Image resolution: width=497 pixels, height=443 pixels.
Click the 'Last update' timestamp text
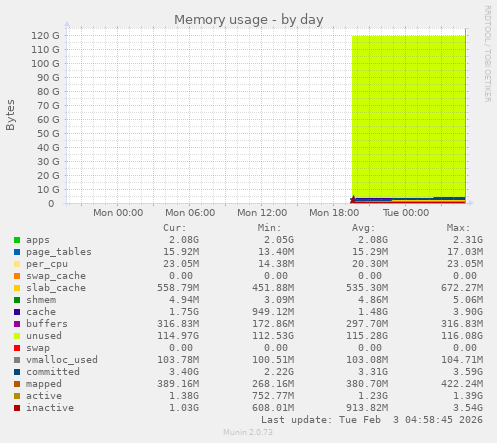coord(372,420)
